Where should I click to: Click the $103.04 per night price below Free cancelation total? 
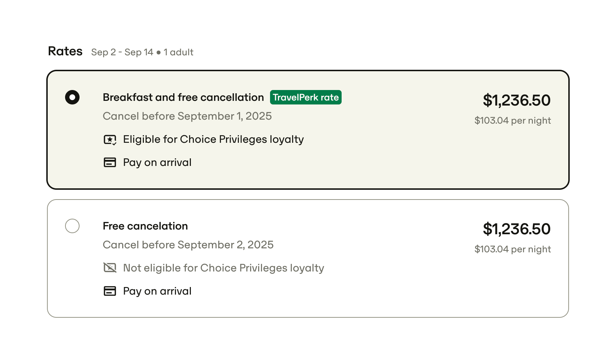[x=513, y=249]
